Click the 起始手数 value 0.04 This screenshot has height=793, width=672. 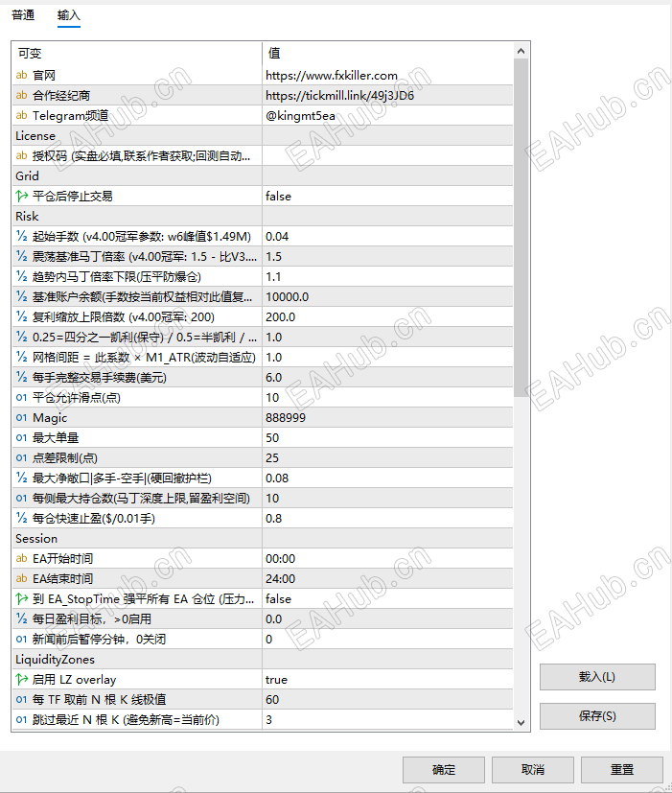tap(387, 237)
